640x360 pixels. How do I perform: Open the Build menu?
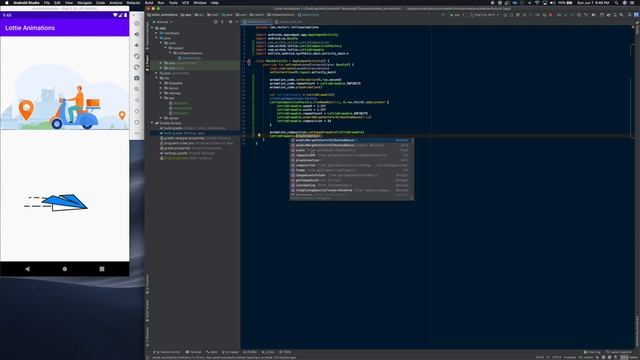149,2
